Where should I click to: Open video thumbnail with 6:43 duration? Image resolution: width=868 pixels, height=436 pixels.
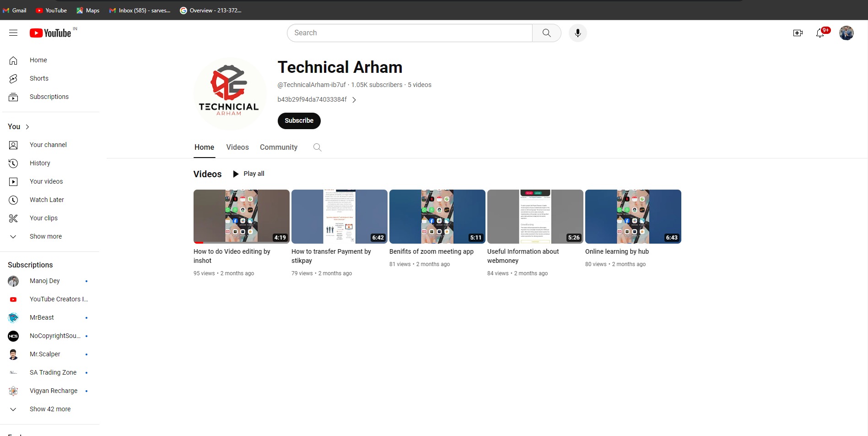[x=633, y=217]
